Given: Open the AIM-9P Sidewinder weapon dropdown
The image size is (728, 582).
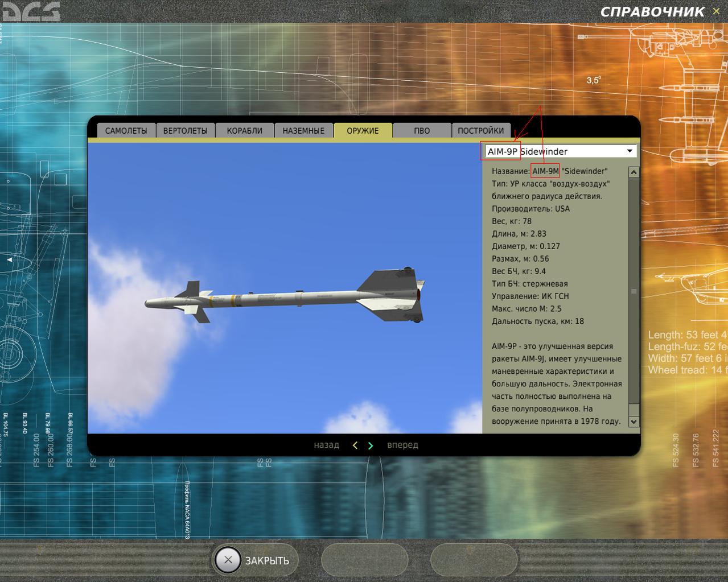Looking at the screenshot, I should [560, 151].
